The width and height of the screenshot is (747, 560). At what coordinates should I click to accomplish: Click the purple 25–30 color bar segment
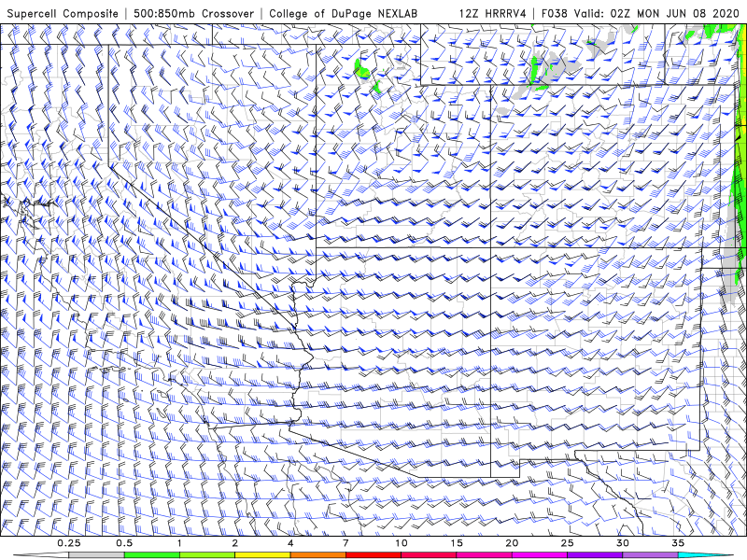click(595, 555)
